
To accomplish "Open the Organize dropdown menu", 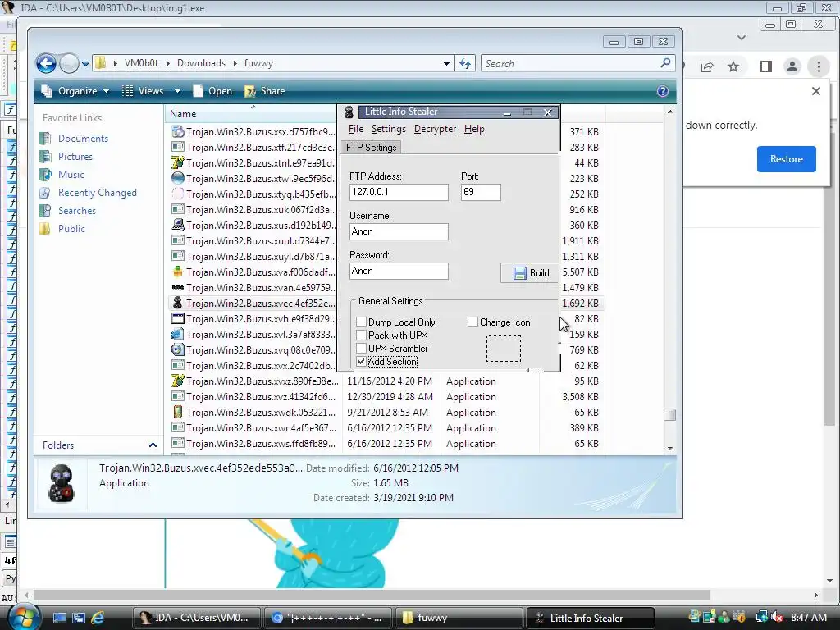I will 75,91.
